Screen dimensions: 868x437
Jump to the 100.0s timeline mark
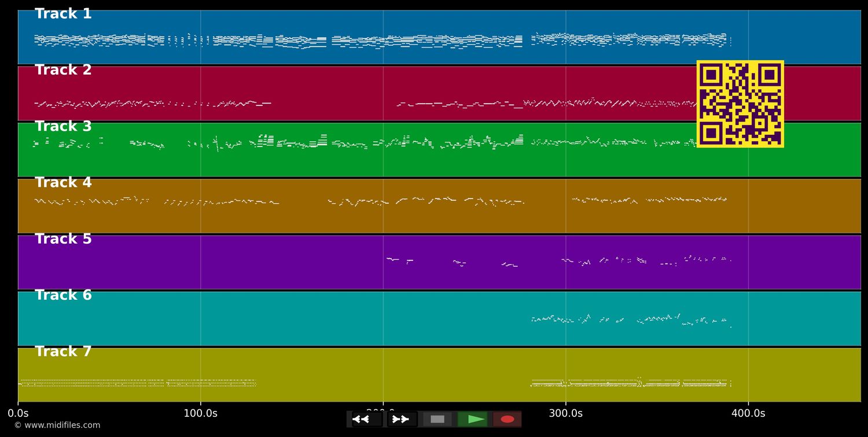click(x=200, y=413)
